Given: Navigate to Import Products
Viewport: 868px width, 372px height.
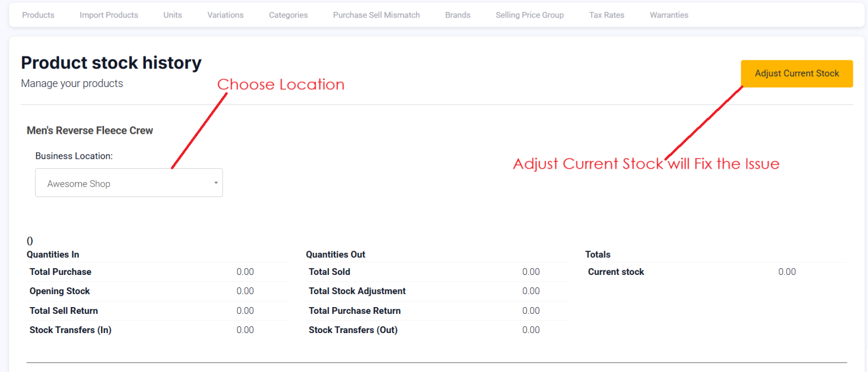Looking at the screenshot, I should point(108,15).
